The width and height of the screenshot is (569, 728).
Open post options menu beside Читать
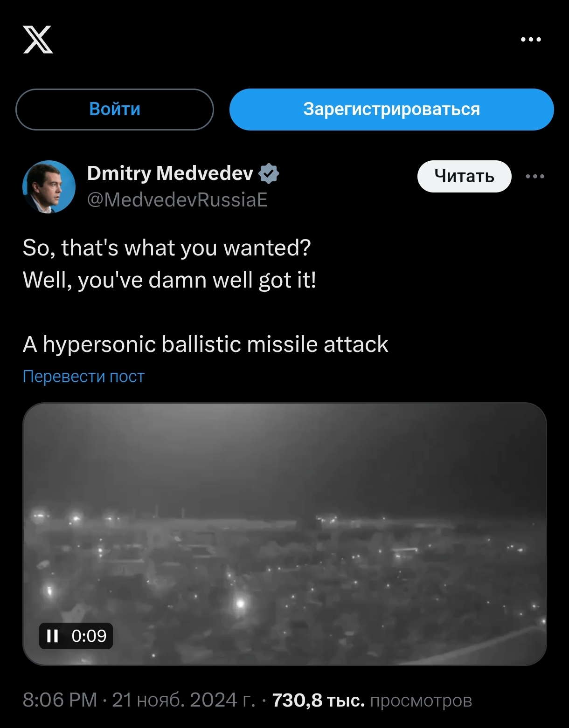click(534, 176)
